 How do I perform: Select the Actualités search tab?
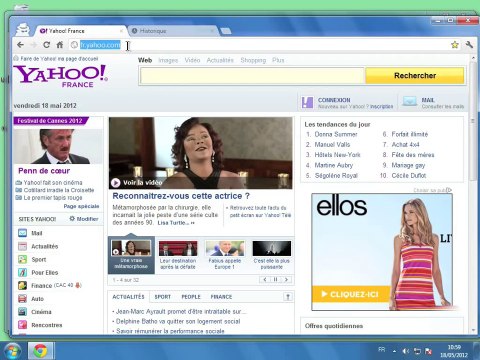point(220,60)
